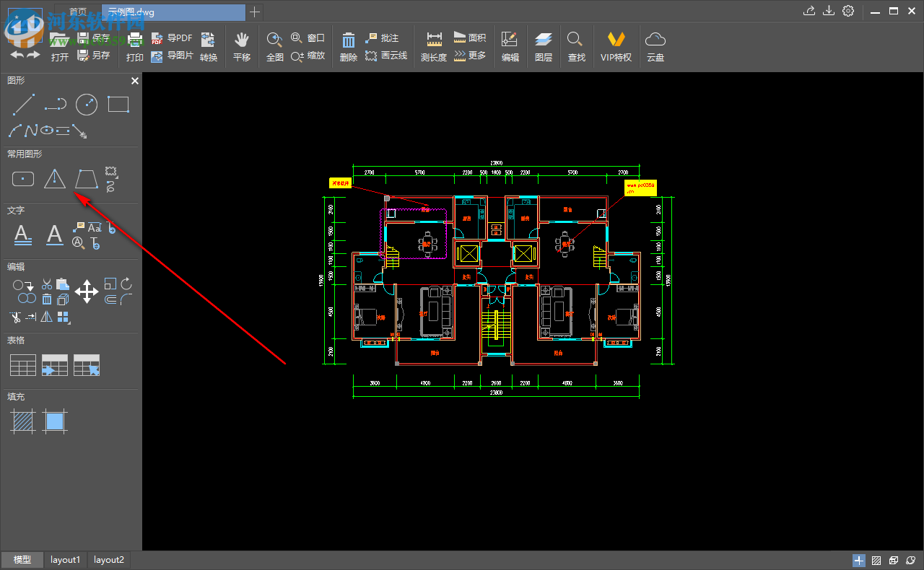
Task: Select the 删除 delete tool
Action: click(348, 45)
